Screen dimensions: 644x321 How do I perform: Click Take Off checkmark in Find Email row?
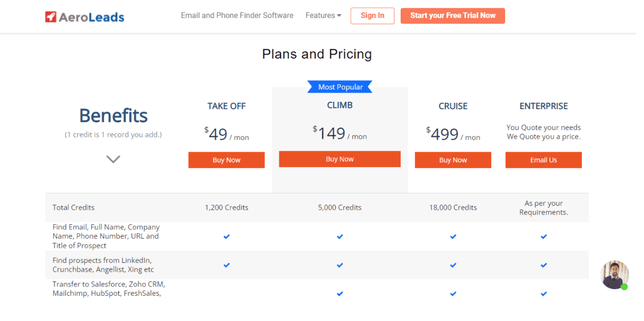click(x=226, y=237)
